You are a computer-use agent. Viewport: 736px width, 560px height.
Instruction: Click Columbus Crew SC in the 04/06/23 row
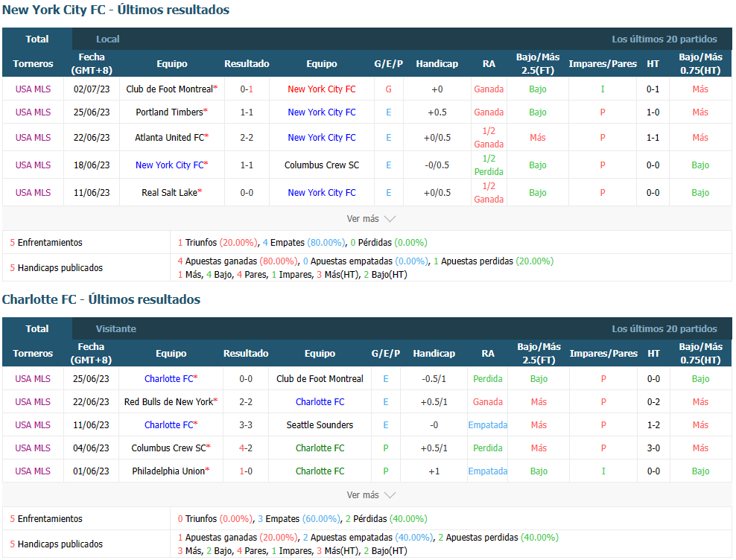[x=168, y=448]
